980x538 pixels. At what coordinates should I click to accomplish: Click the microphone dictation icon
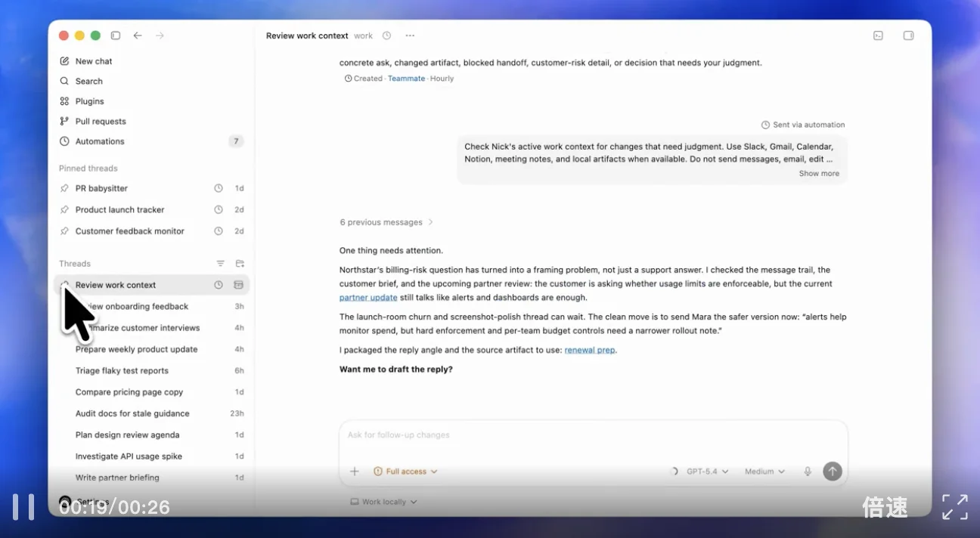[x=808, y=472]
